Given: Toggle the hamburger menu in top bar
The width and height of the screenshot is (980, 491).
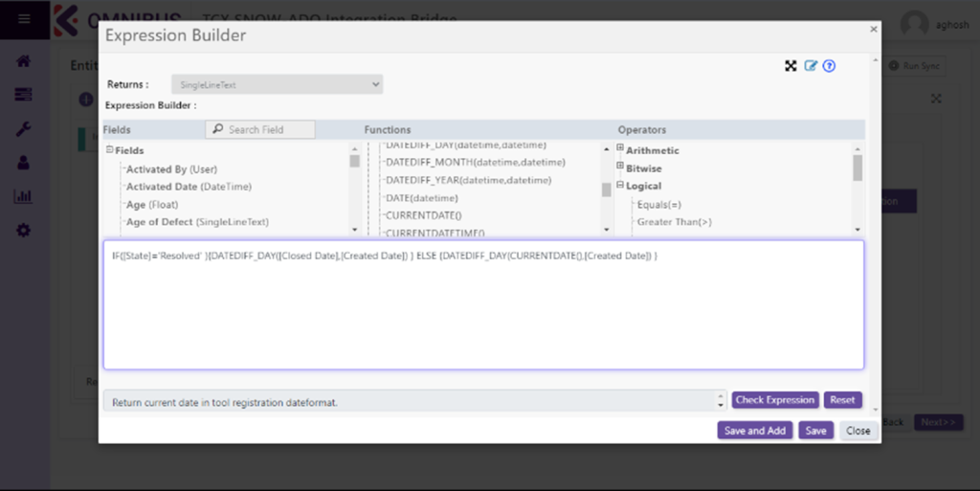Looking at the screenshot, I should click(24, 19).
